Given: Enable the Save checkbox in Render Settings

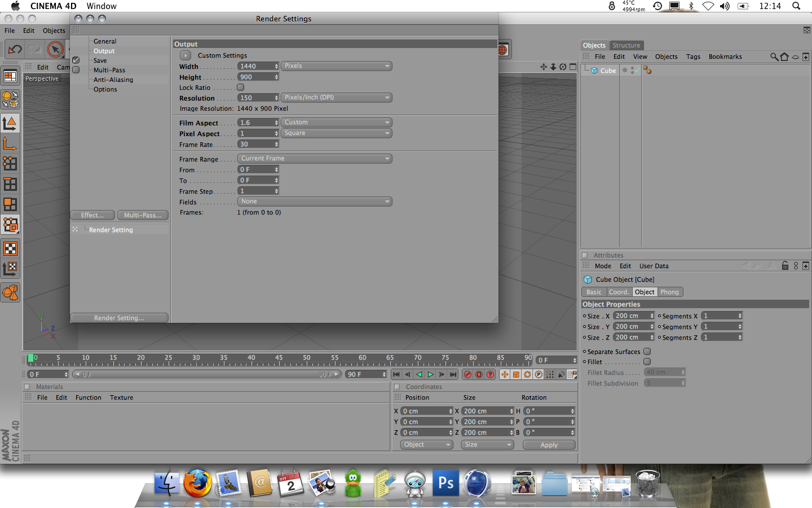Looking at the screenshot, I should tap(76, 60).
